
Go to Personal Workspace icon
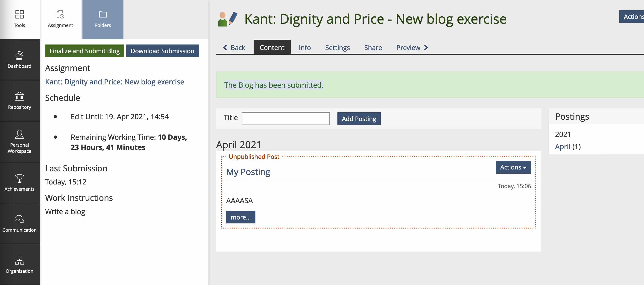[19, 134]
